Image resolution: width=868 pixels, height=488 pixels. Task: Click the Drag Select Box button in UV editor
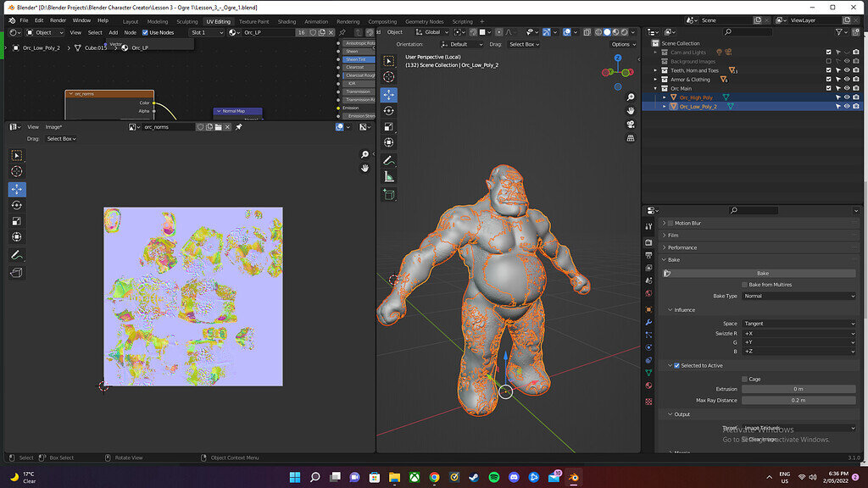61,139
